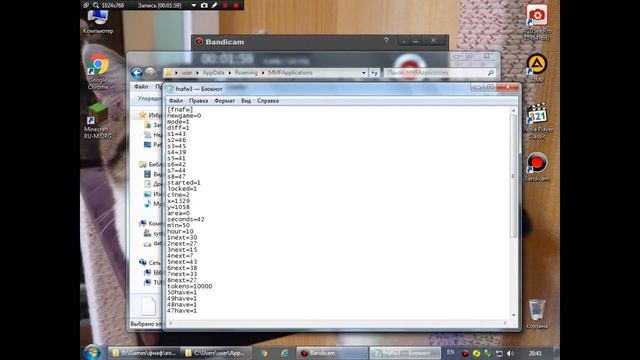Click the volume speaker icon in tray
The image size is (640, 360).
coord(510,353)
